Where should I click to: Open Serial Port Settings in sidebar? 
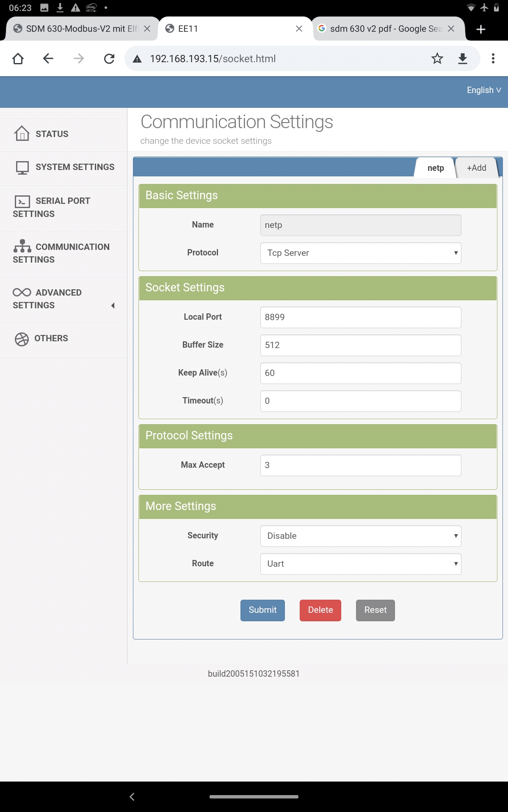pyautogui.click(x=63, y=207)
